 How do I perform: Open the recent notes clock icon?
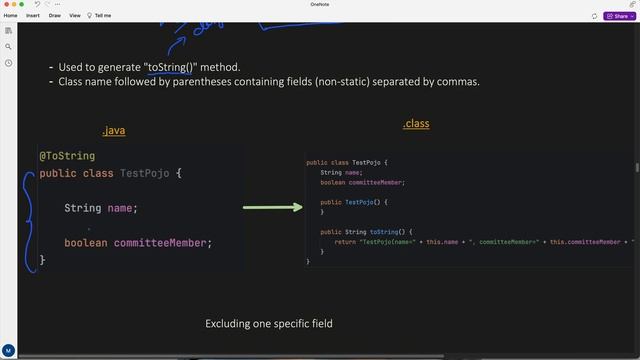point(9,63)
